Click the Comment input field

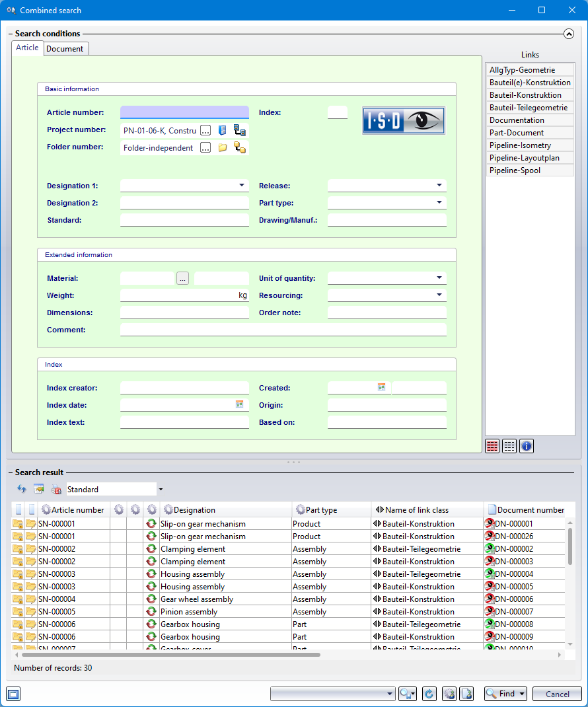283,330
